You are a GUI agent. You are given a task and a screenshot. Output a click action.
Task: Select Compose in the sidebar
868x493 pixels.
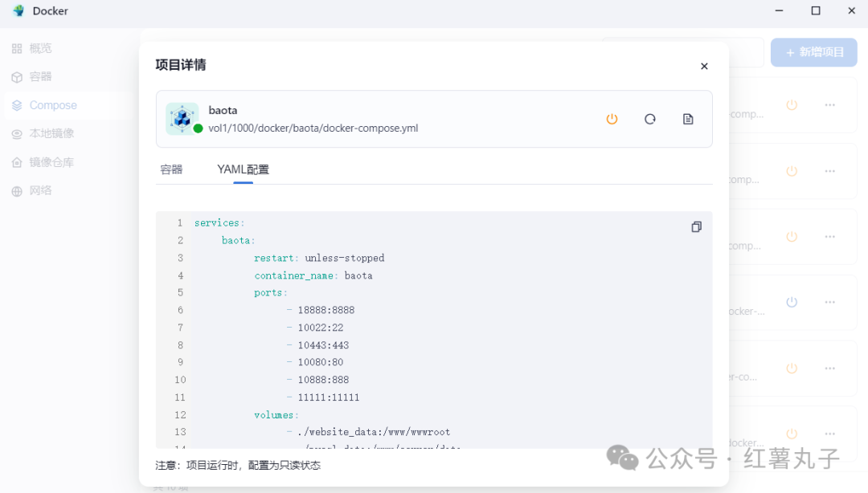[53, 105]
